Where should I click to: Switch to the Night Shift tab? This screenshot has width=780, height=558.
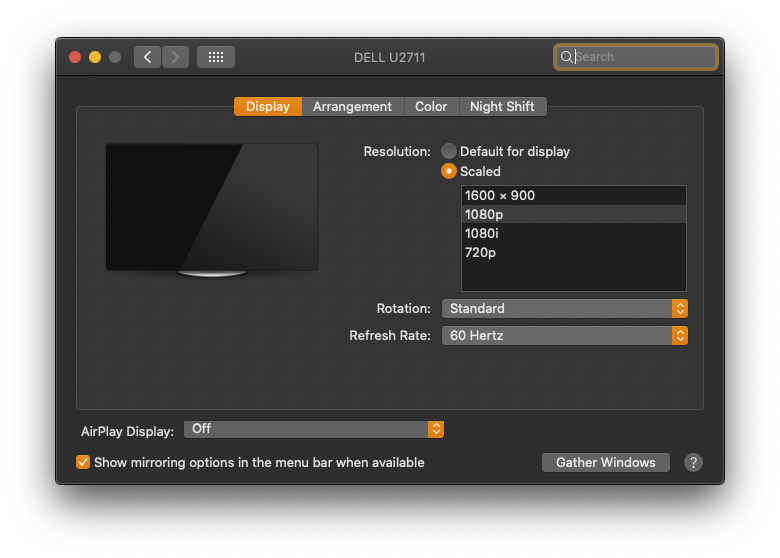[502, 106]
